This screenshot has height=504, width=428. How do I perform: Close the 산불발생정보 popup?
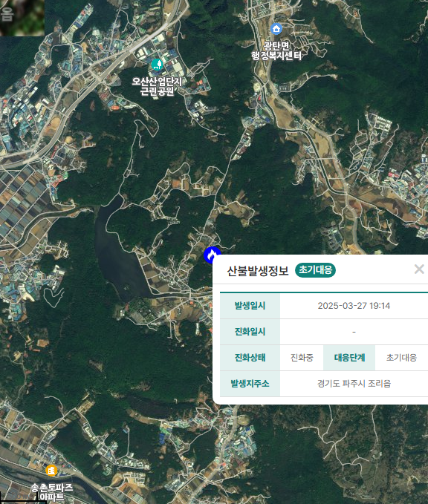point(419,269)
